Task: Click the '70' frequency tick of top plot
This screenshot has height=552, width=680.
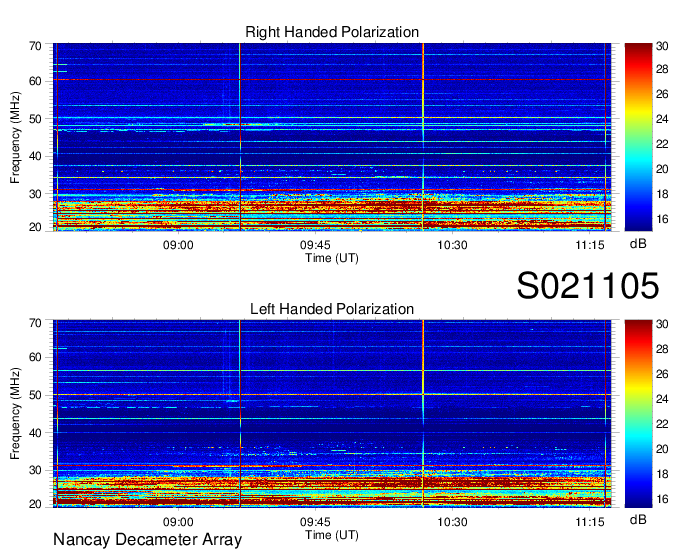Action: 36,46
